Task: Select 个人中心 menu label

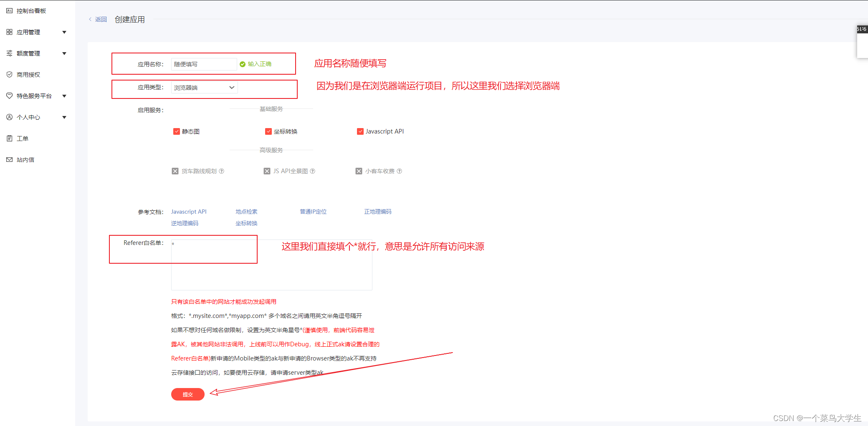Action: [28, 117]
